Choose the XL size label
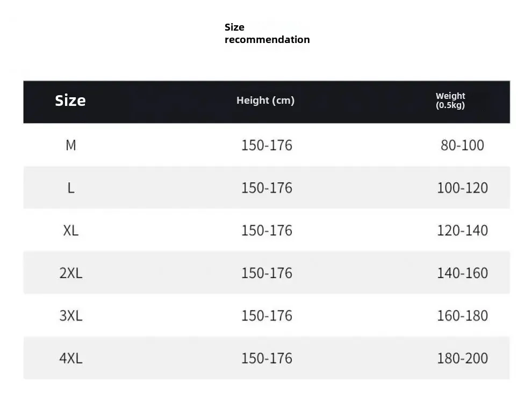Image resolution: width=532 pixels, height=401 pixels. click(x=70, y=231)
